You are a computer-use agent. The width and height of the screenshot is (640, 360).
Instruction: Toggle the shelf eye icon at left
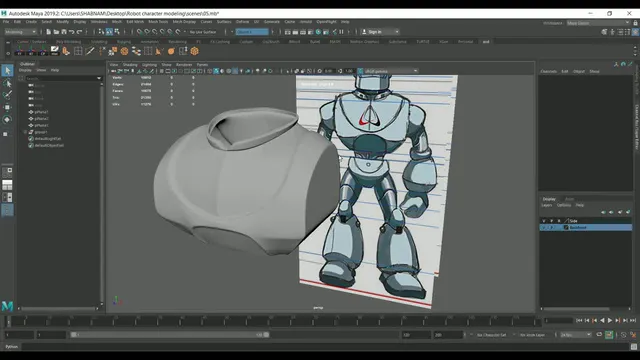coord(8,53)
